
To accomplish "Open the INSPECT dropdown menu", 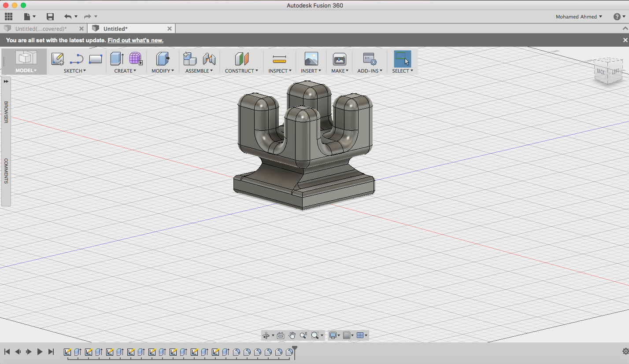I will point(280,70).
